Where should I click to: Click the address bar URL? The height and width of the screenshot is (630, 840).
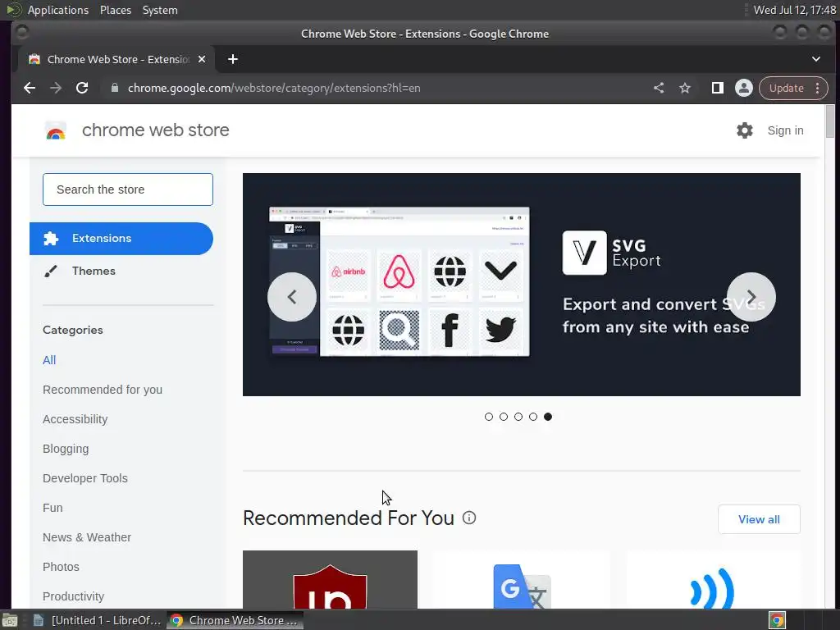(x=274, y=88)
